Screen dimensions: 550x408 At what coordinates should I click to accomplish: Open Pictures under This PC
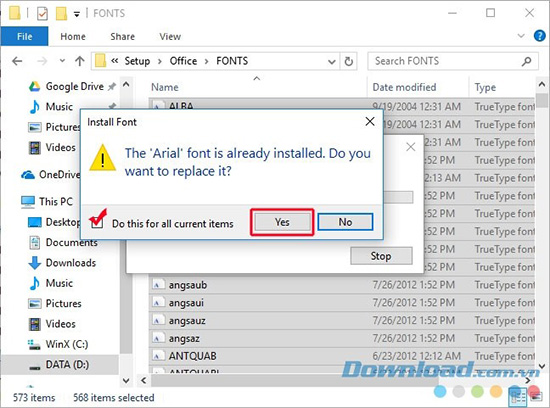63,303
